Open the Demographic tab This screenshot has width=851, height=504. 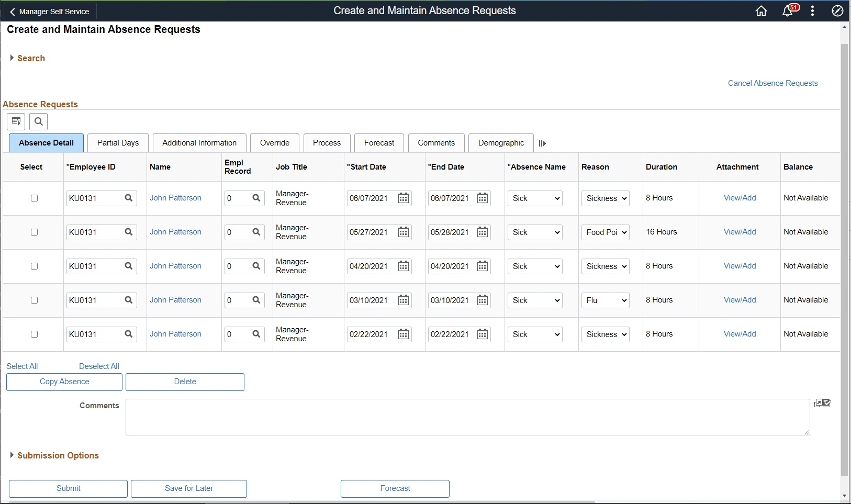point(500,142)
